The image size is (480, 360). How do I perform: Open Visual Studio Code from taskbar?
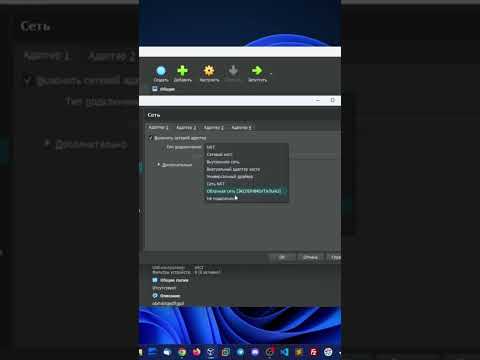pyautogui.click(x=284, y=352)
